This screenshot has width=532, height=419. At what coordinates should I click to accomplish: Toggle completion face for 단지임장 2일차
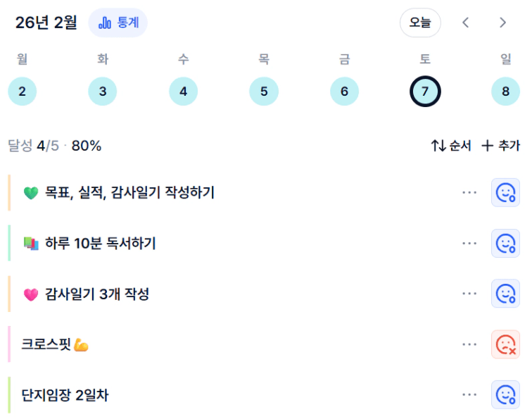pos(505,395)
